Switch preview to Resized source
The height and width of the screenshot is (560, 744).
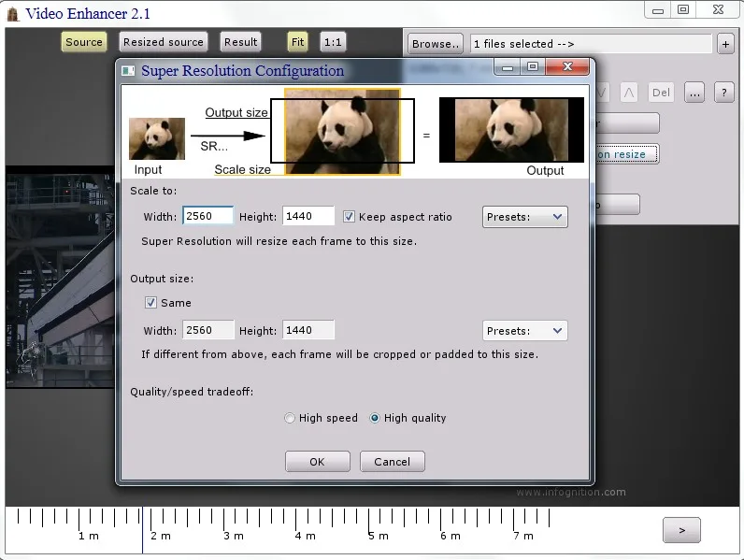[164, 42]
